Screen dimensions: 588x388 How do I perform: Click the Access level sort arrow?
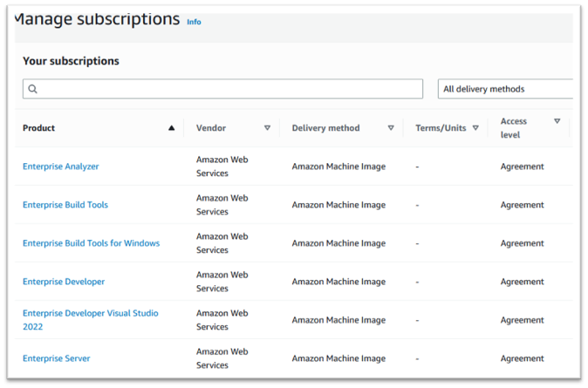pyautogui.click(x=557, y=121)
